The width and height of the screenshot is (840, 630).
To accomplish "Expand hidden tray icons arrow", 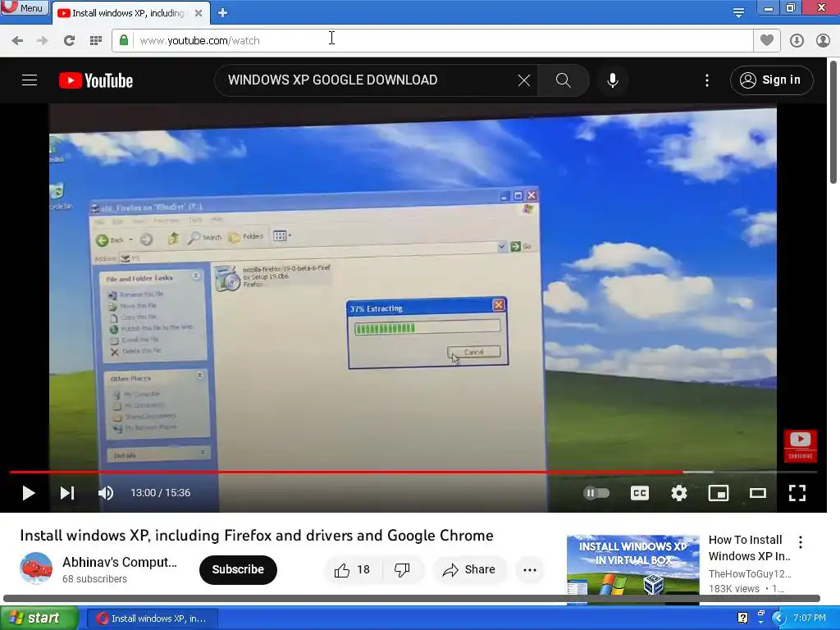I will pyautogui.click(x=778, y=619).
